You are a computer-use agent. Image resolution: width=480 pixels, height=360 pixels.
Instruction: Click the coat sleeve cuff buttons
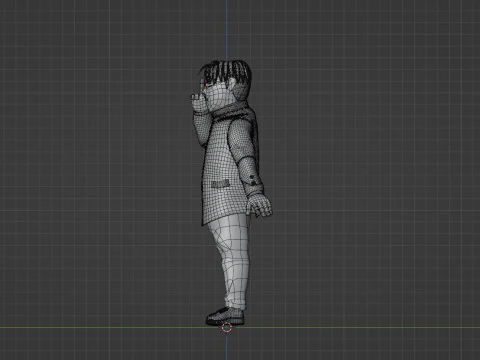point(253,180)
